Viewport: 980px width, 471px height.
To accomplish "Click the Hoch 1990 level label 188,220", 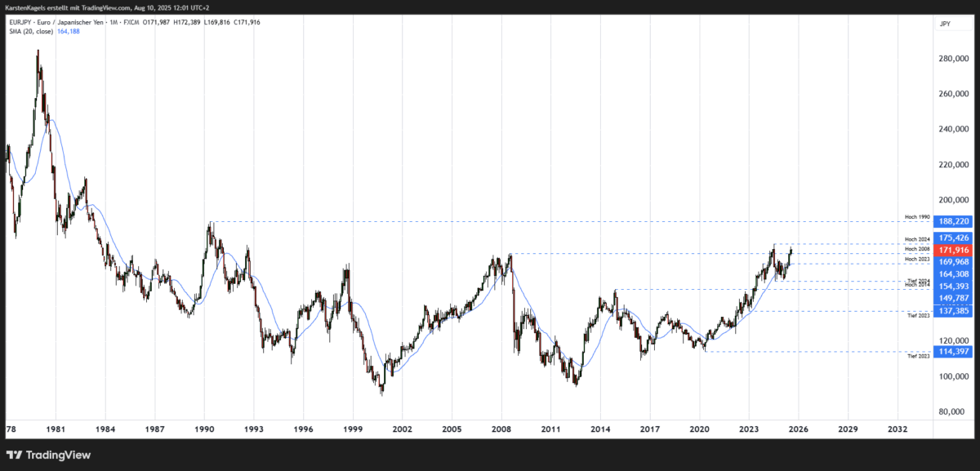I will click(x=952, y=221).
